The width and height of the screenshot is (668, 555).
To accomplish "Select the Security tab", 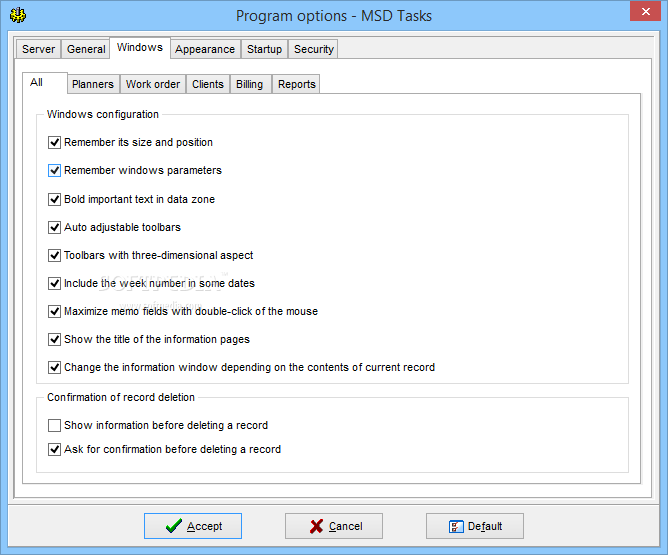I will [x=314, y=49].
